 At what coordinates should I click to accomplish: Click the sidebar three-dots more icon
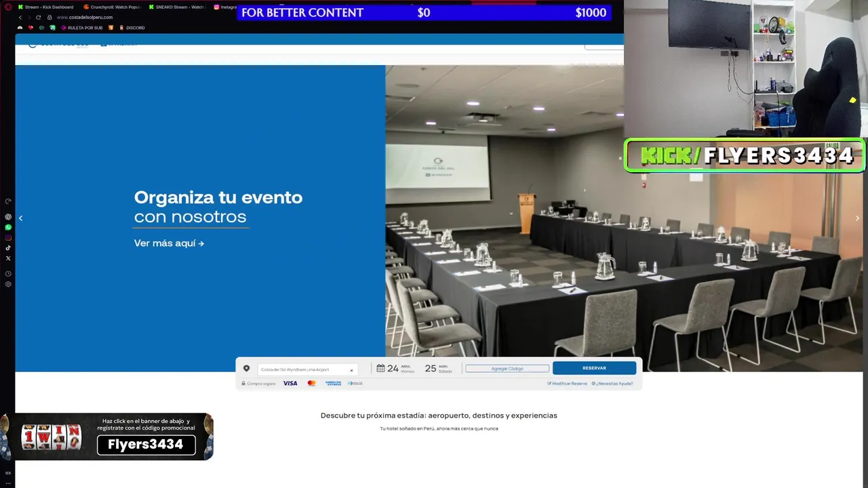click(8, 482)
